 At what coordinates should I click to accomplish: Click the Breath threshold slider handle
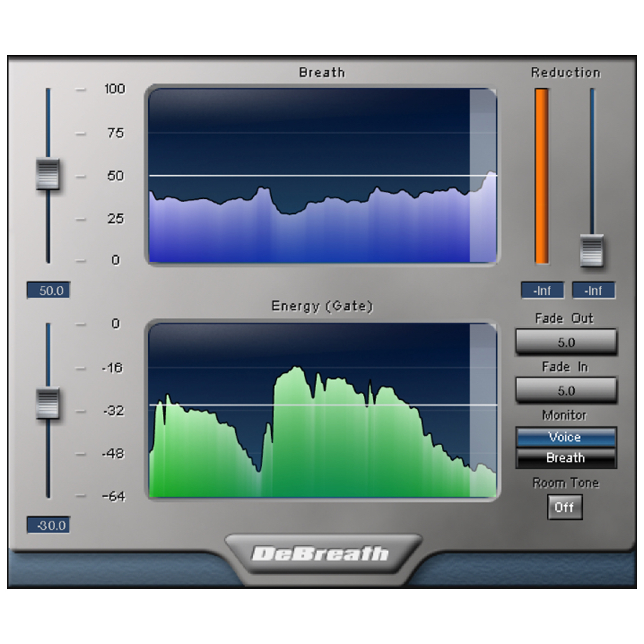(48, 175)
